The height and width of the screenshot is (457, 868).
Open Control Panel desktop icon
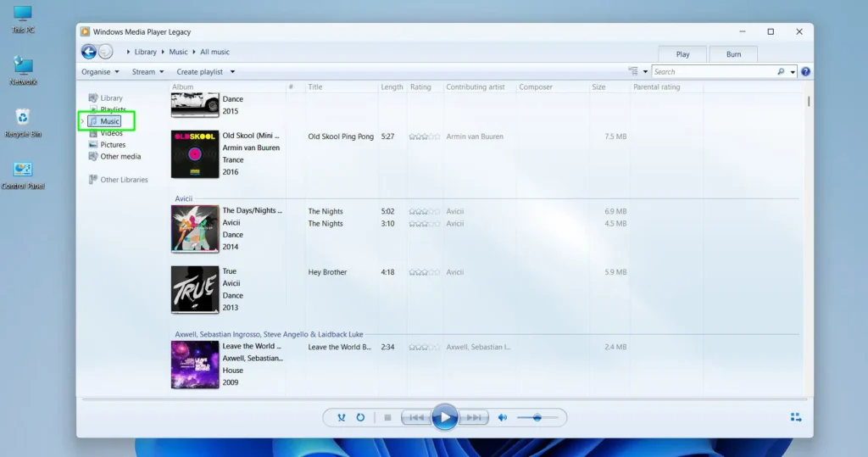tap(23, 175)
